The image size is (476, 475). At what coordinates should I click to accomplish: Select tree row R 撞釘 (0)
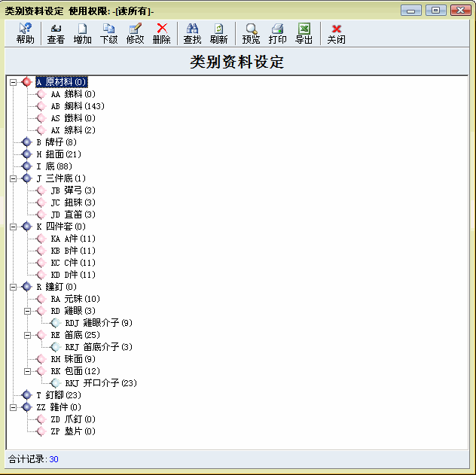point(56,287)
